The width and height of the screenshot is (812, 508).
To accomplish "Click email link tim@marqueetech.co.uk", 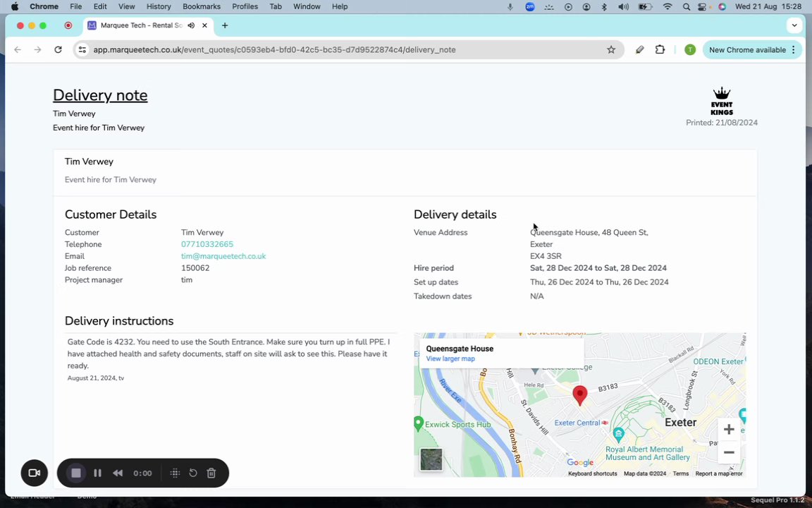I will point(223,256).
